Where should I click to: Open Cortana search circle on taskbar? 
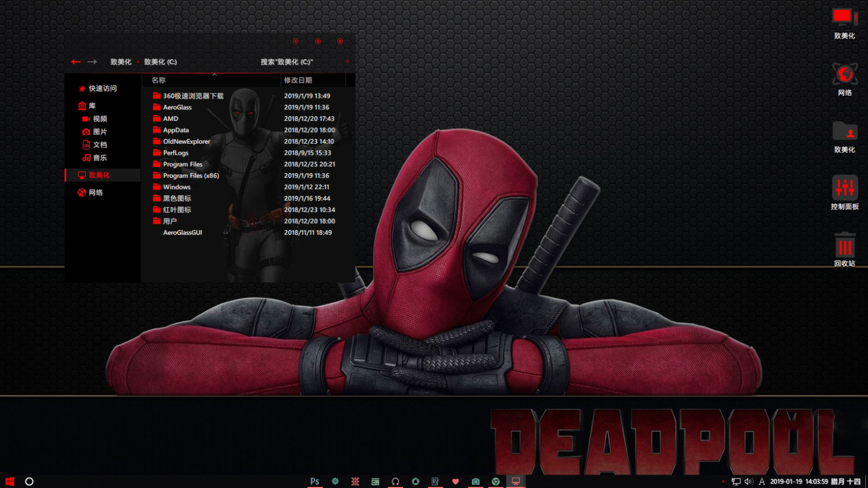pos(29,481)
